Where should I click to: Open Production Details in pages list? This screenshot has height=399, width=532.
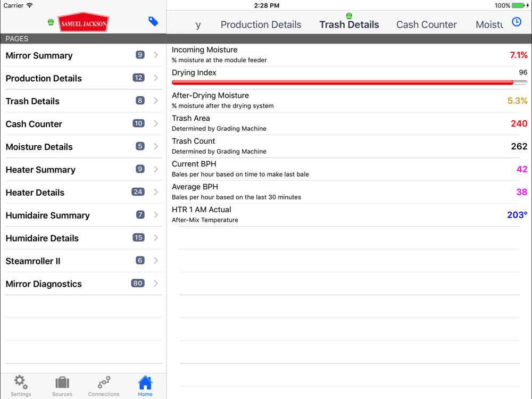[x=84, y=78]
